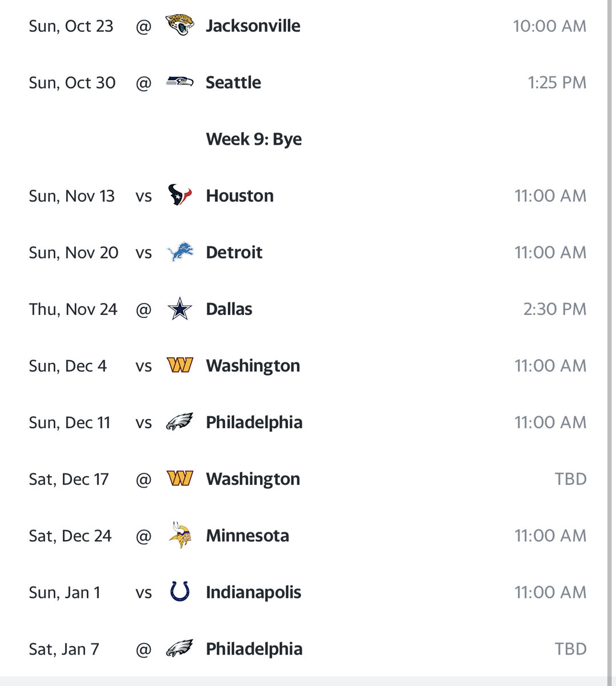Click the Seattle Seahawks logo

179,82
